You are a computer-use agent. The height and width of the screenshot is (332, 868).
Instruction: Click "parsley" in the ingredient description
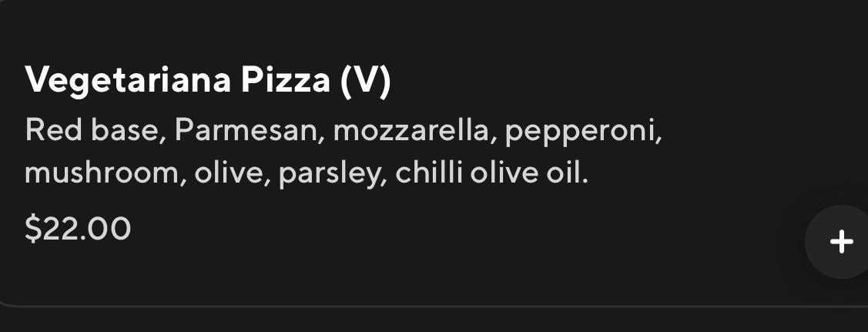(330, 173)
